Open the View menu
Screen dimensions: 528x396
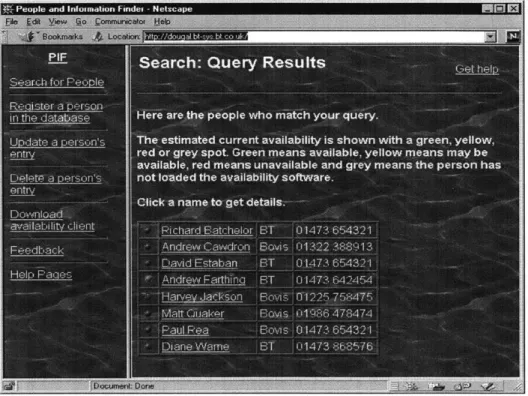(x=58, y=22)
